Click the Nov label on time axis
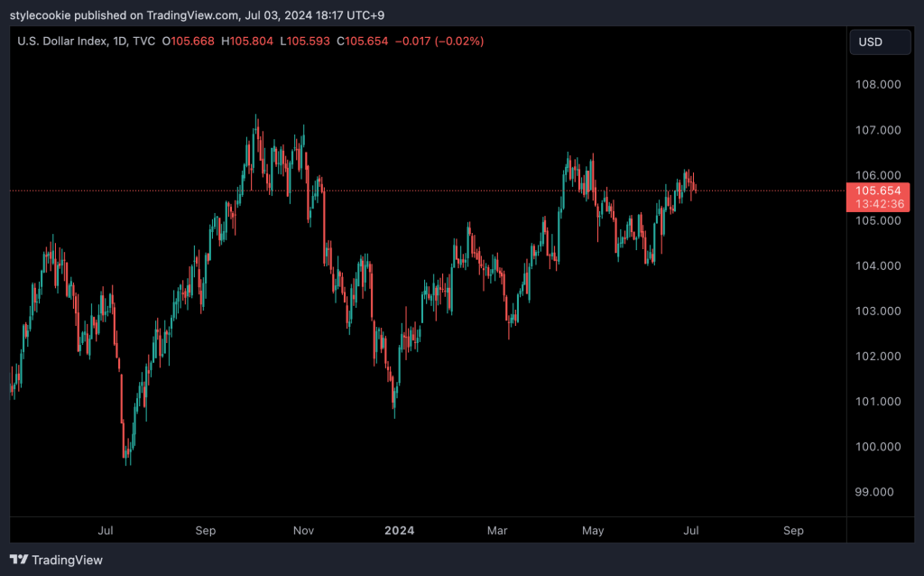924x576 pixels. point(303,531)
